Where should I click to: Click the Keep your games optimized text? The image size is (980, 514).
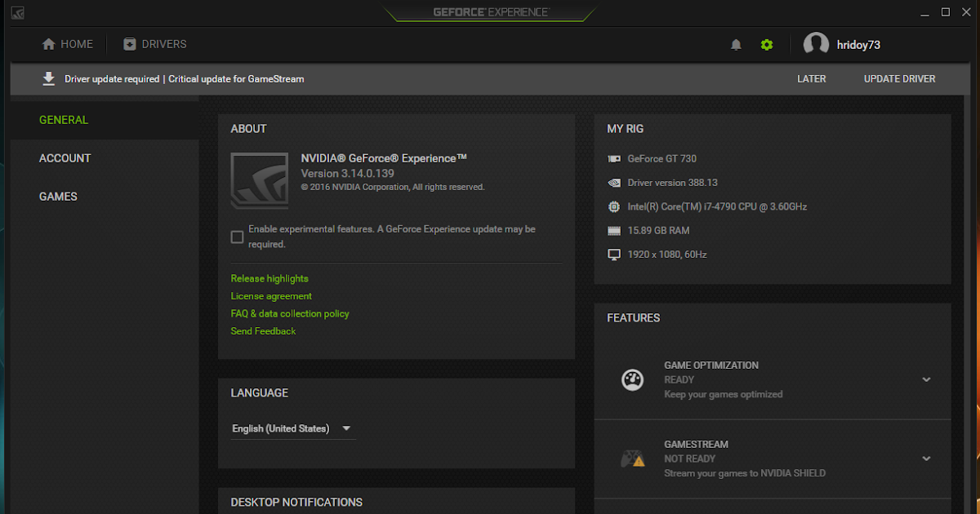[724, 394]
